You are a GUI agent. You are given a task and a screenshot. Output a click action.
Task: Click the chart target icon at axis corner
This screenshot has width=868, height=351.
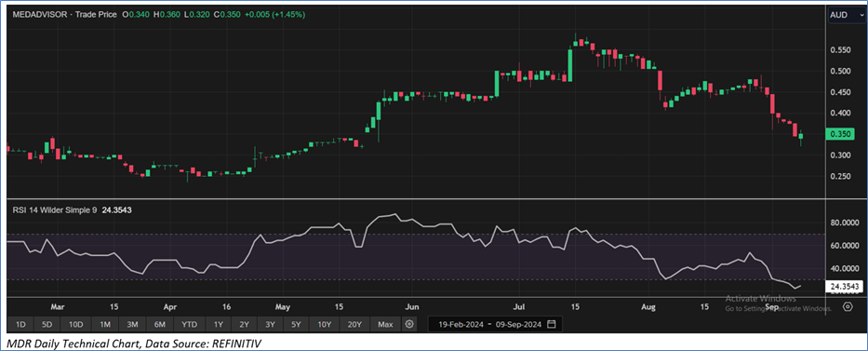(x=847, y=306)
